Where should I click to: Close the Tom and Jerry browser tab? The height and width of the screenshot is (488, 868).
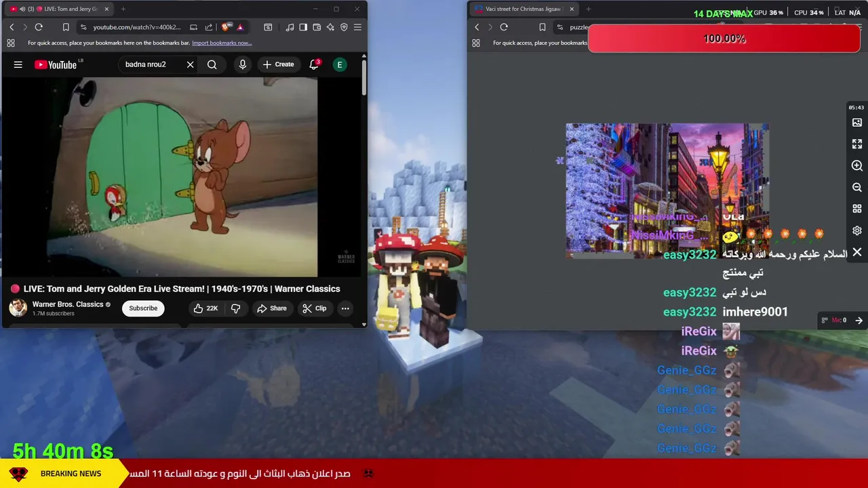[x=106, y=9]
